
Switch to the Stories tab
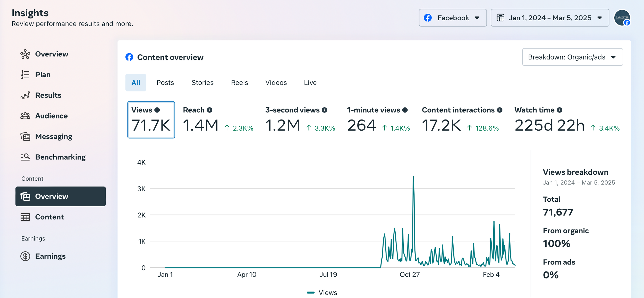(x=202, y=82)
